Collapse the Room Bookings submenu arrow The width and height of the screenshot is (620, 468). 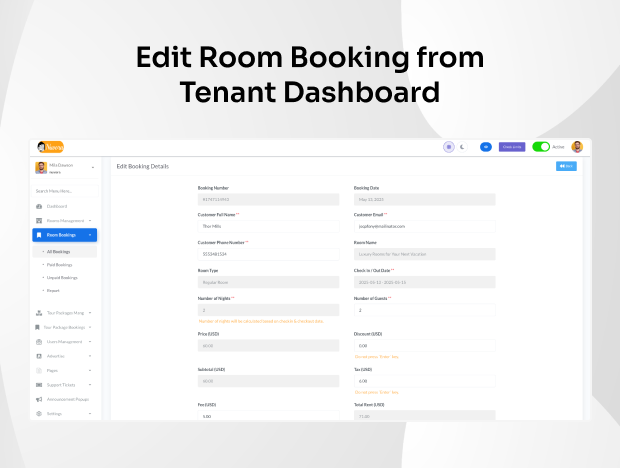[90, 235]
